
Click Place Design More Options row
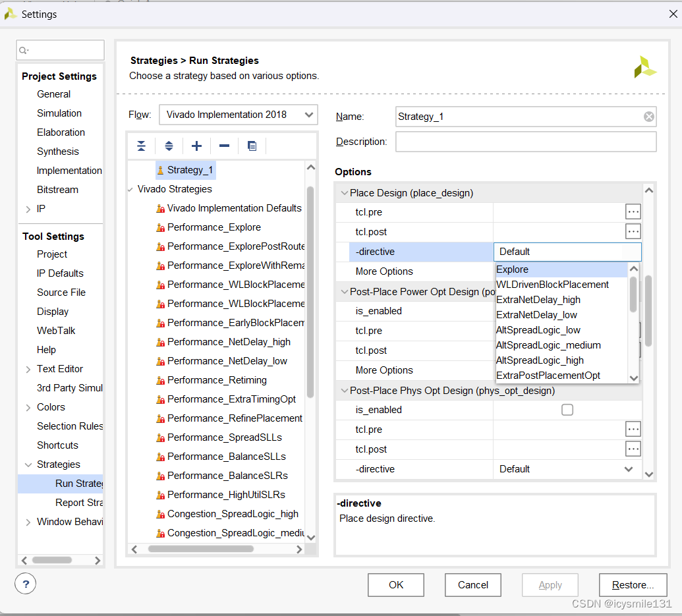pos(414,271)
